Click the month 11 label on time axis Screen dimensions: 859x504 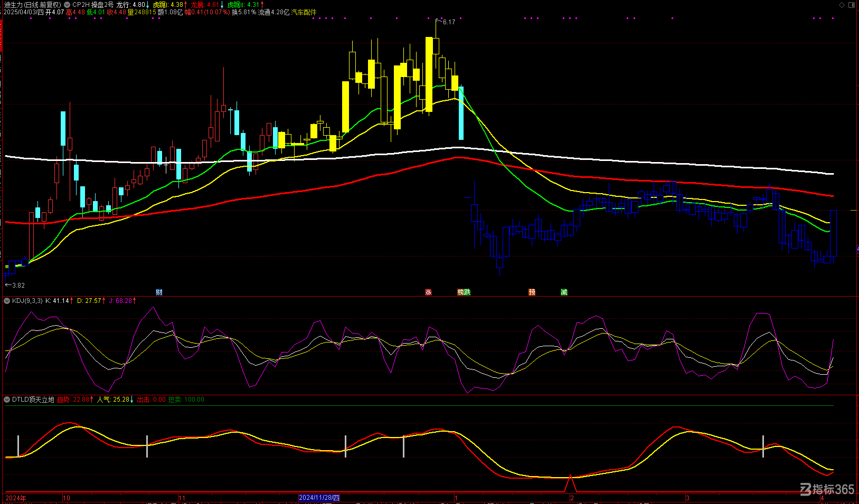click(x=182, y=498)
